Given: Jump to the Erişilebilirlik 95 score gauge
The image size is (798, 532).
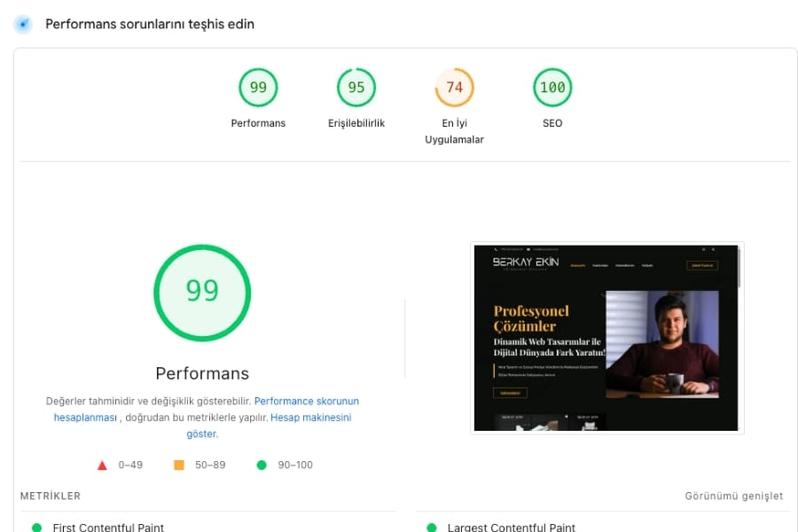Looking at the screenshot, I should pyautogui.click(x=356, y=88).
